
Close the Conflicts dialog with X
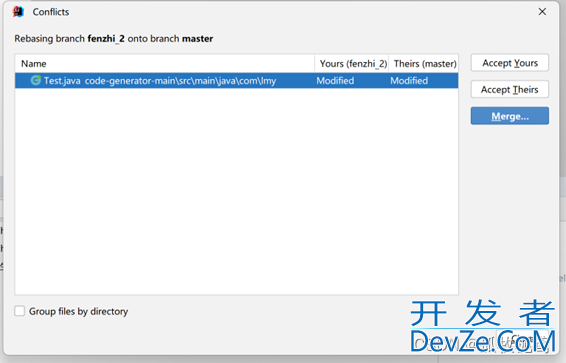coord(542,12)
